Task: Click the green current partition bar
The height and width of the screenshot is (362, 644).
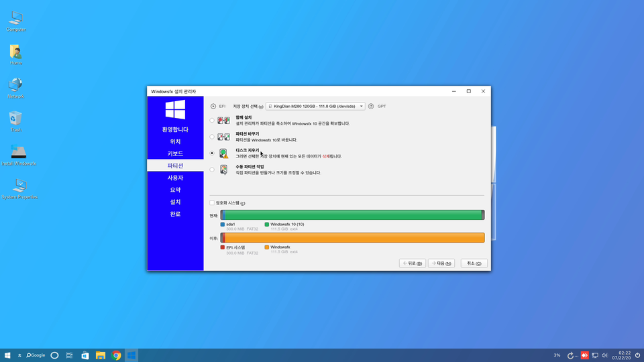Action: pyautogui.click(x=353, y=215)
